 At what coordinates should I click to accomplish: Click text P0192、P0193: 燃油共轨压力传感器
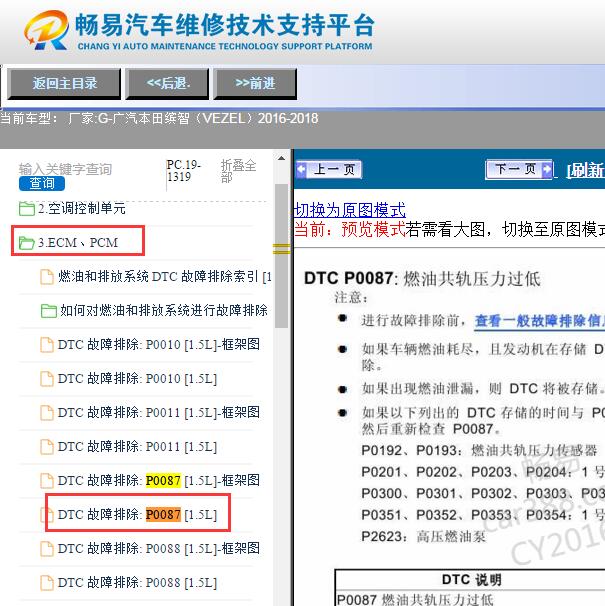coord(479,450)
